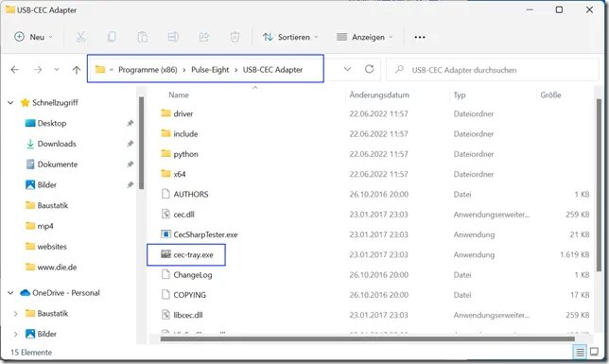Click USB-CEC Adapter breadcrumb segment
This screenshot has width=609, height=364.
click(272, 70)
